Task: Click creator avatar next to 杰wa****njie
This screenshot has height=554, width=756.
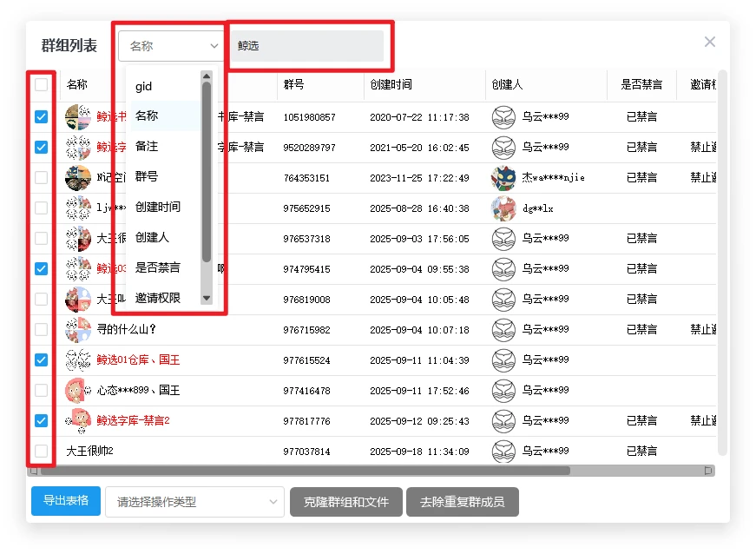Action: [x=503, y=178]
